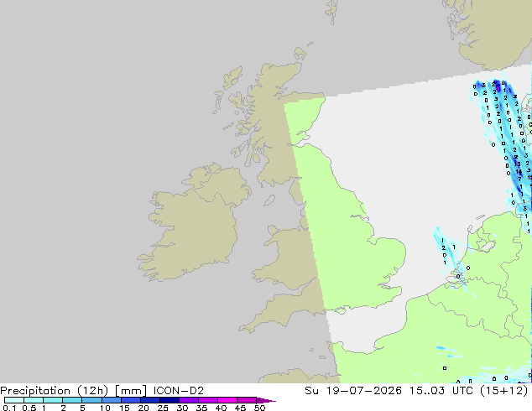Click the 40–45 mm magenta legend swatch
This screenshot has width=532, height=411.
227,400
